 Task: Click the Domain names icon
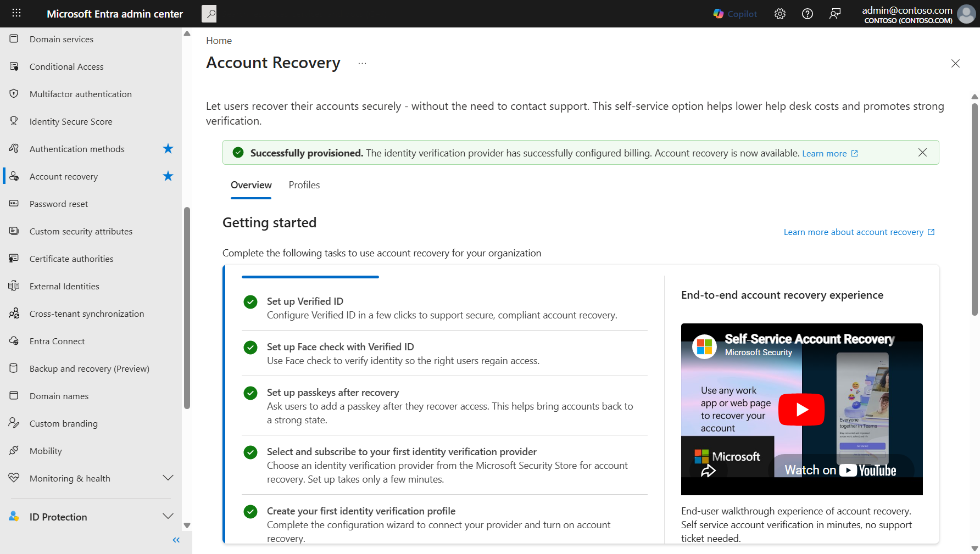click(14, 396)
